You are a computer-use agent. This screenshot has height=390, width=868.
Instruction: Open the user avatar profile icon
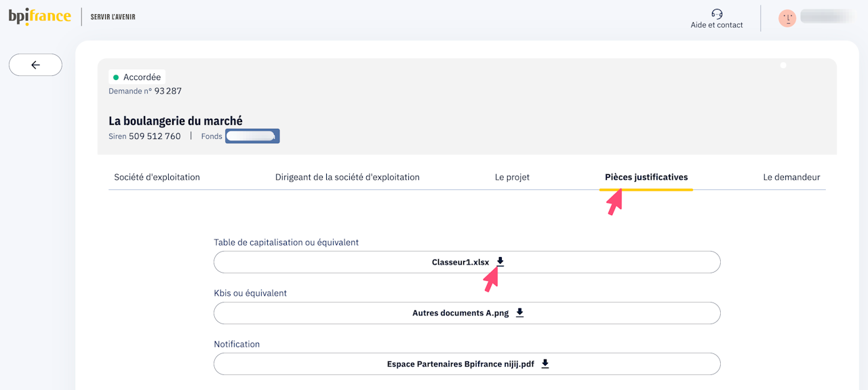pos(787,18)
